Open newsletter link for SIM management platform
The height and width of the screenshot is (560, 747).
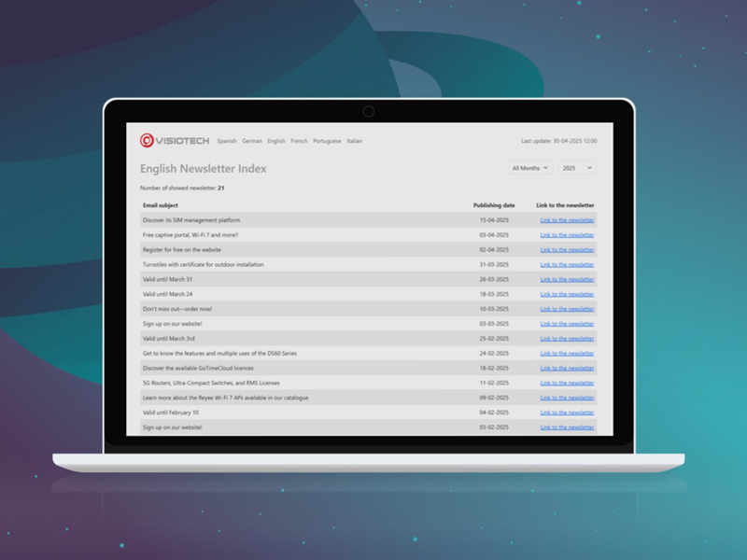567,220
